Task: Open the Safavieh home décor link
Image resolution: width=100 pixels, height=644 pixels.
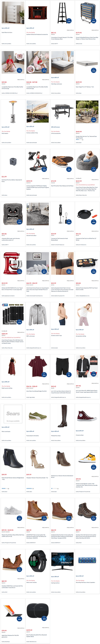Action: click(31, 235)
